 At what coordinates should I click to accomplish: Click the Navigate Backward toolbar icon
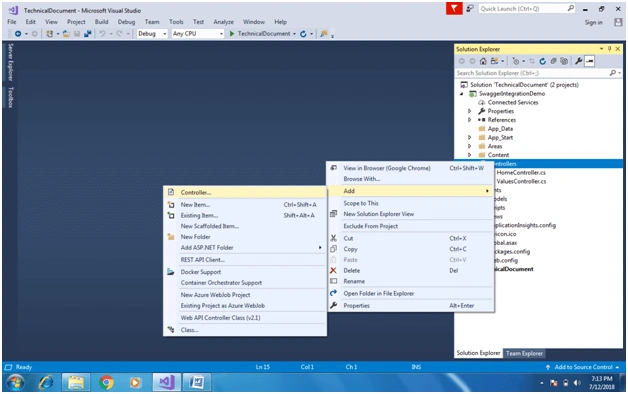(x=18, y=34)
